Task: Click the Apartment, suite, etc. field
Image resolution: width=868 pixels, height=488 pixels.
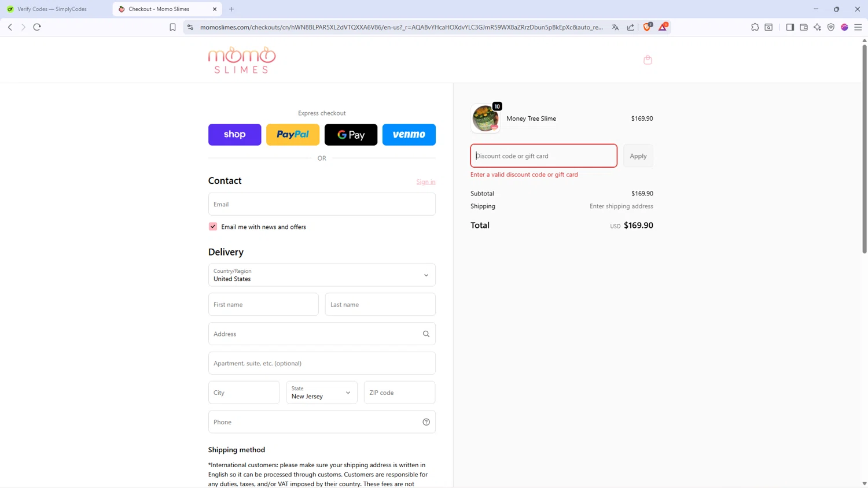Action: click(322, 363)
